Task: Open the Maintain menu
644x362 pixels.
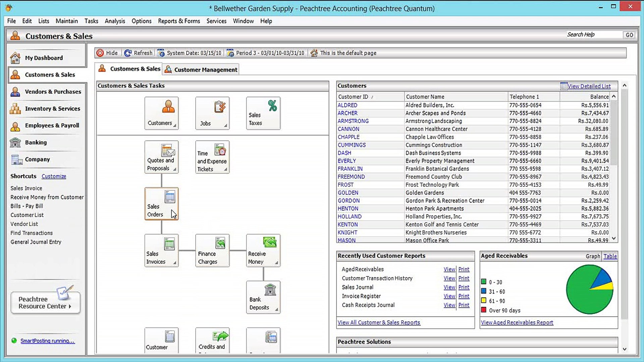Action: pos(67,21)
